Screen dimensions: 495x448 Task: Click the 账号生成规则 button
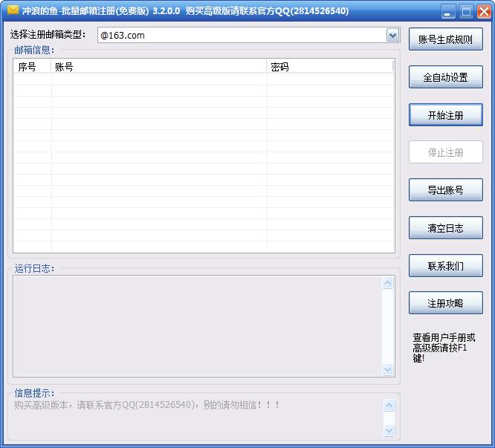445,39
